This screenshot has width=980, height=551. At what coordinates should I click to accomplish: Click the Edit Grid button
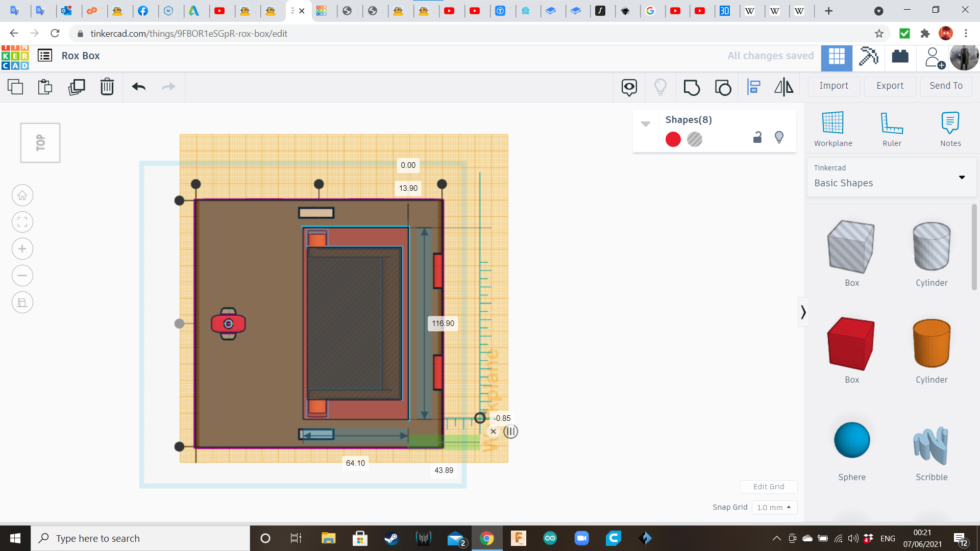point(769,487)
